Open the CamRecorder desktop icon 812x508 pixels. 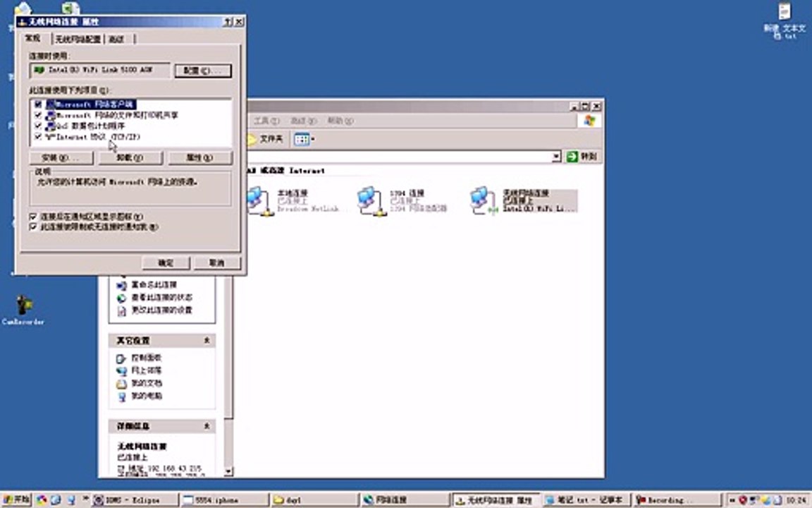click(23, 310)
